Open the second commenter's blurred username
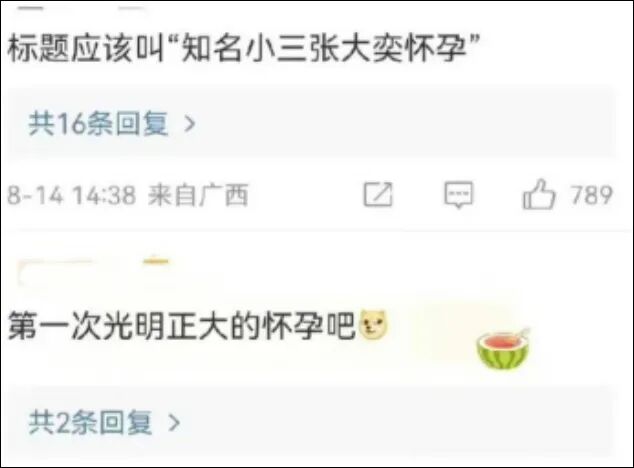This screenshot has width=634, height=468. tap(55, 269)
